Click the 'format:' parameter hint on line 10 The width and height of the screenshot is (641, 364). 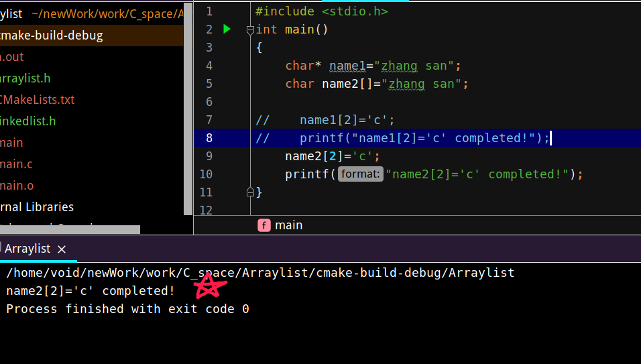tap(360, 174)
